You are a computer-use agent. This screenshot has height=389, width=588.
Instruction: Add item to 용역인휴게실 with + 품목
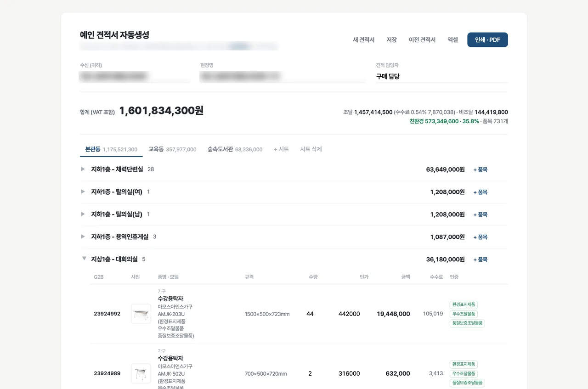click(481, 237)
